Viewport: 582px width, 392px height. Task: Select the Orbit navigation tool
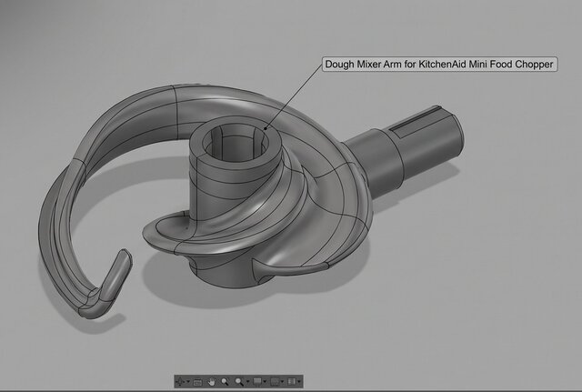point(180,382)
